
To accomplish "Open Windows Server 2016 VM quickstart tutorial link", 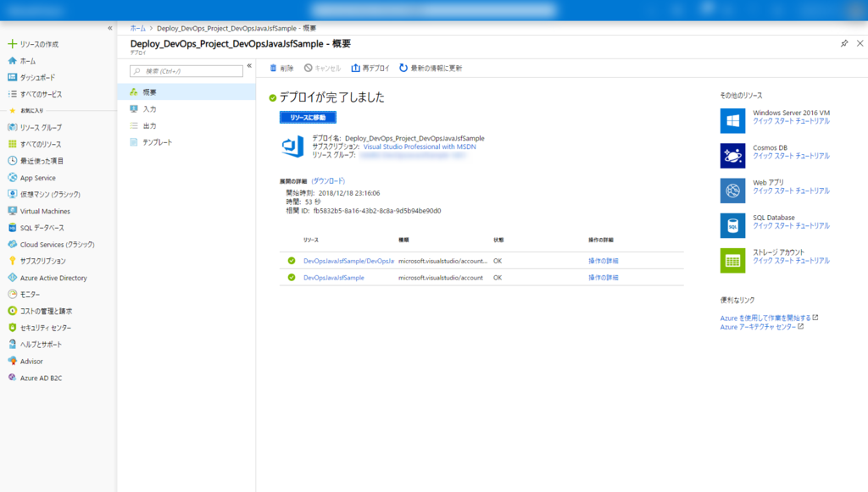I will pyautogui.click(x=791, y=121).
